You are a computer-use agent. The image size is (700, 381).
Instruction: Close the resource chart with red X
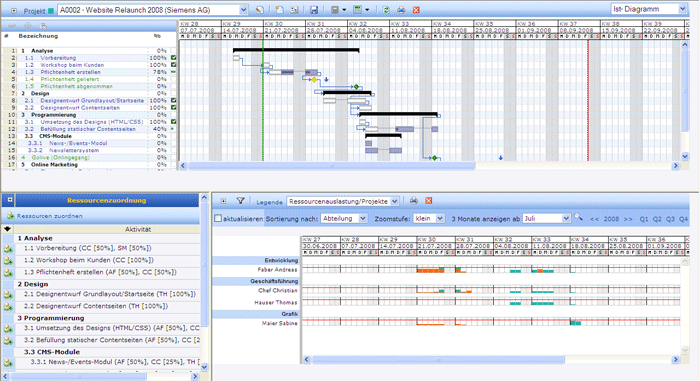pos(429,201)
